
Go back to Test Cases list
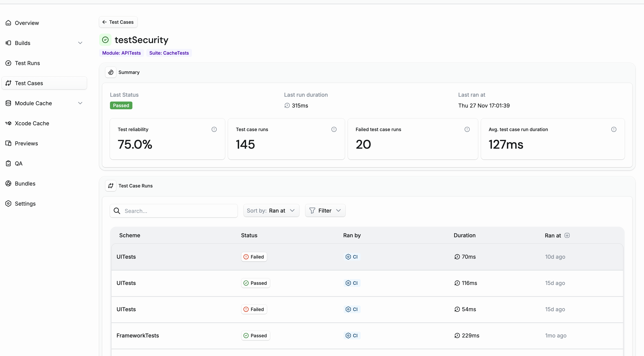point(118,22)
